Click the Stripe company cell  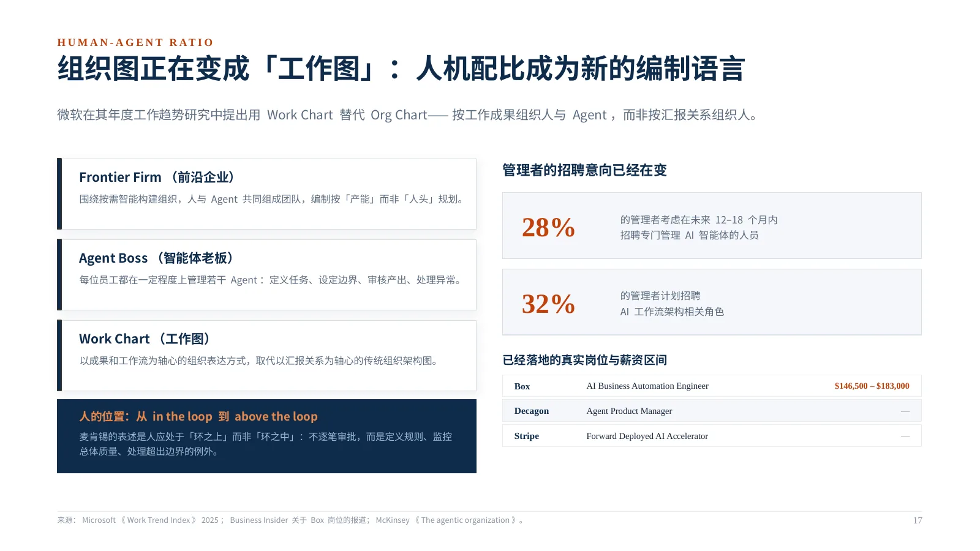526,436
